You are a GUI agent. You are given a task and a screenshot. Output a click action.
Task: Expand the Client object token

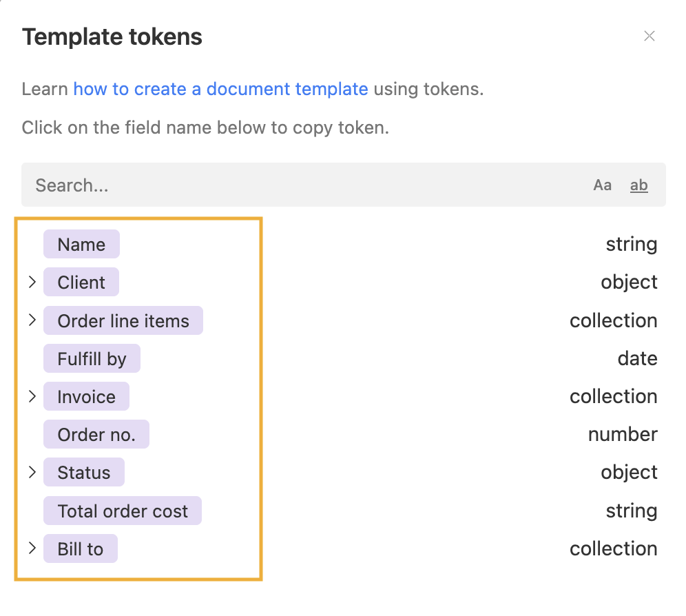[x=32, y=281]
